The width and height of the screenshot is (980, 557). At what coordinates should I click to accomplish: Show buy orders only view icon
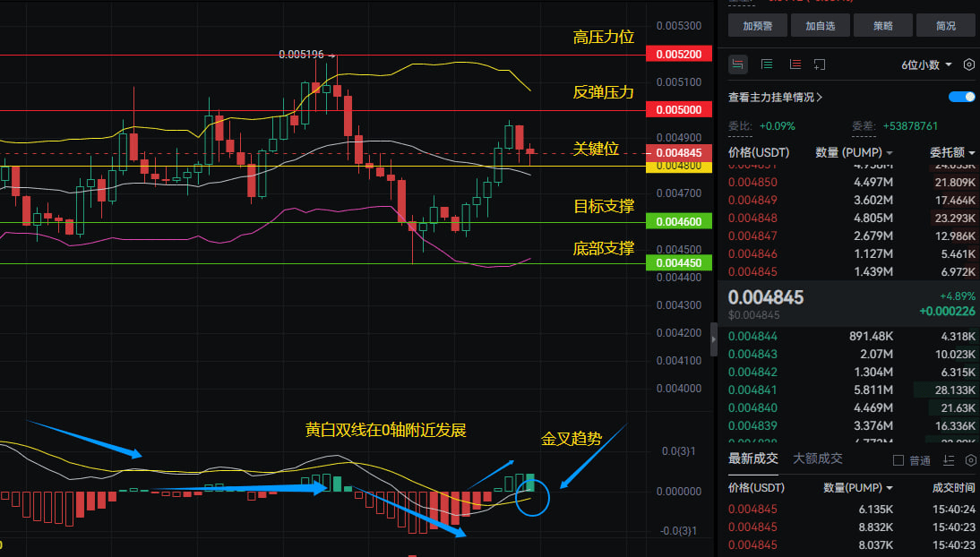[x=767, y=64]
